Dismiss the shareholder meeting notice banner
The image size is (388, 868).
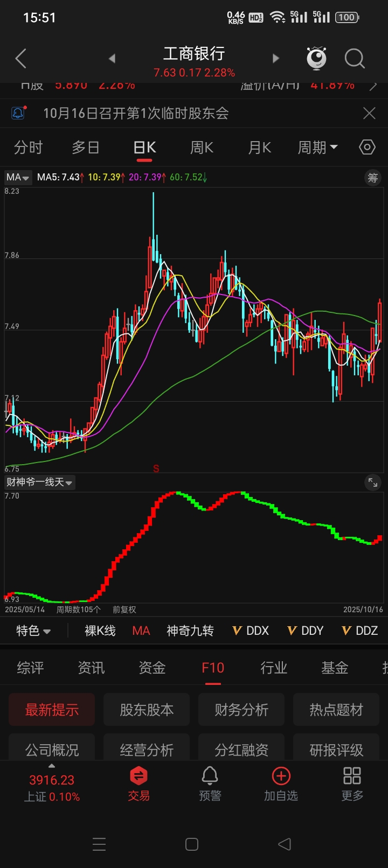click(369, 113)
